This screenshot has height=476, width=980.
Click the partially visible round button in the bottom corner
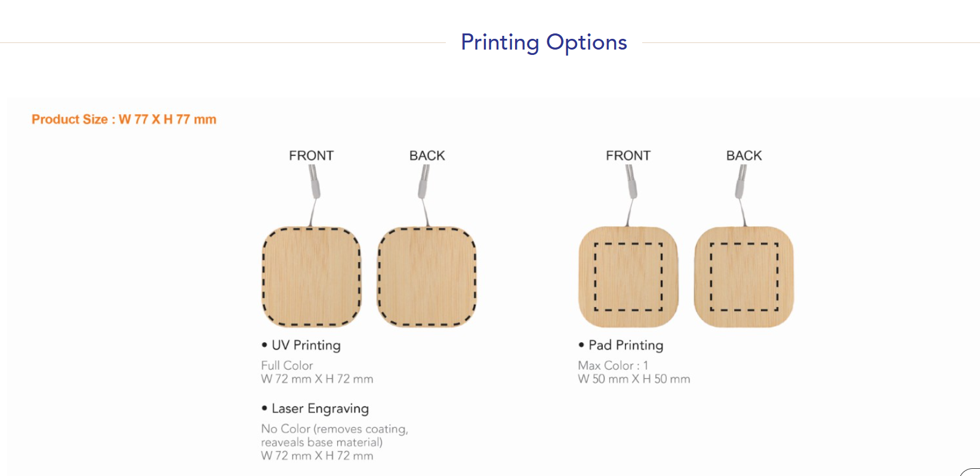pyautogui.click(x=972, y=472)
